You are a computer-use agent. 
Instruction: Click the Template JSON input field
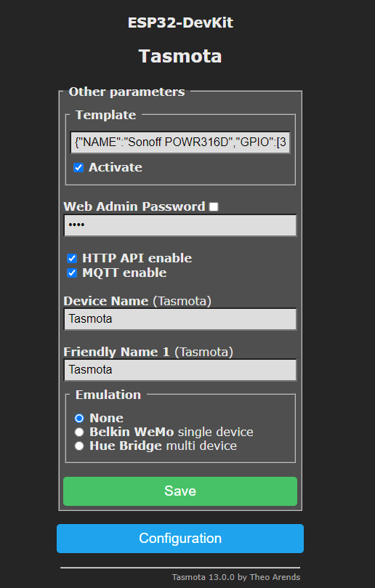180,142
